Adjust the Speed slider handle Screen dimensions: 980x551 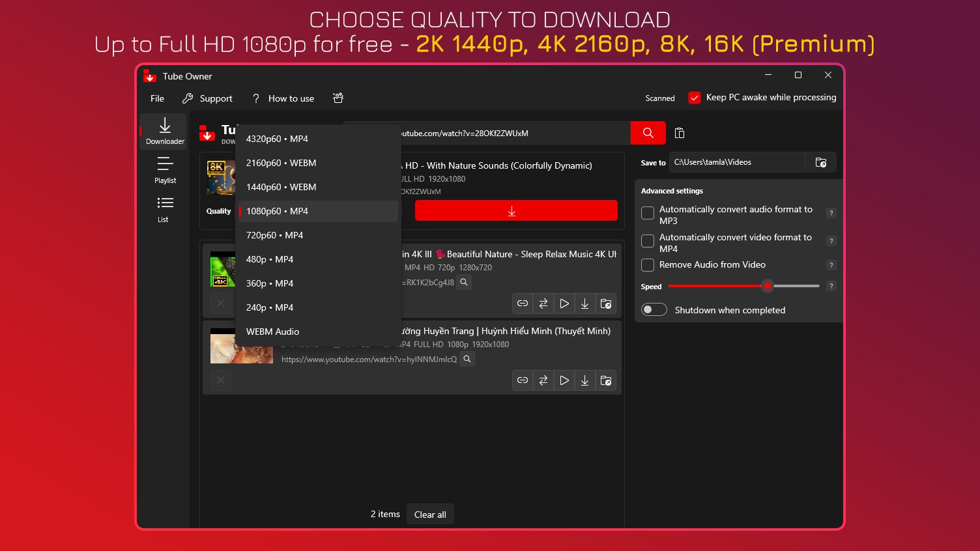[x=768, y=286]
